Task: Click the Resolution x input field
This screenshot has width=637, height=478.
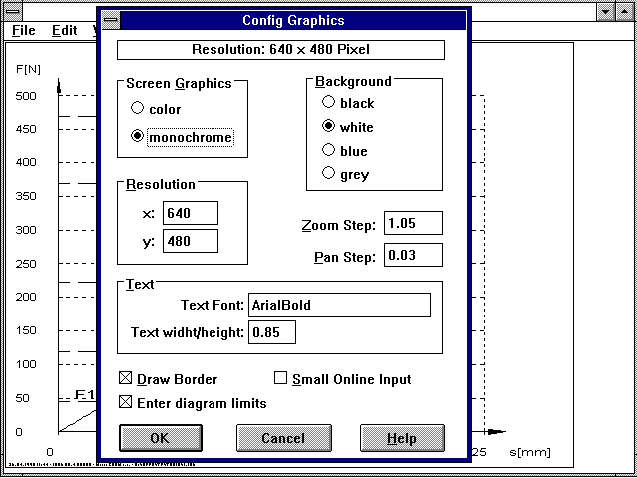Action: (x=190, y=213)
